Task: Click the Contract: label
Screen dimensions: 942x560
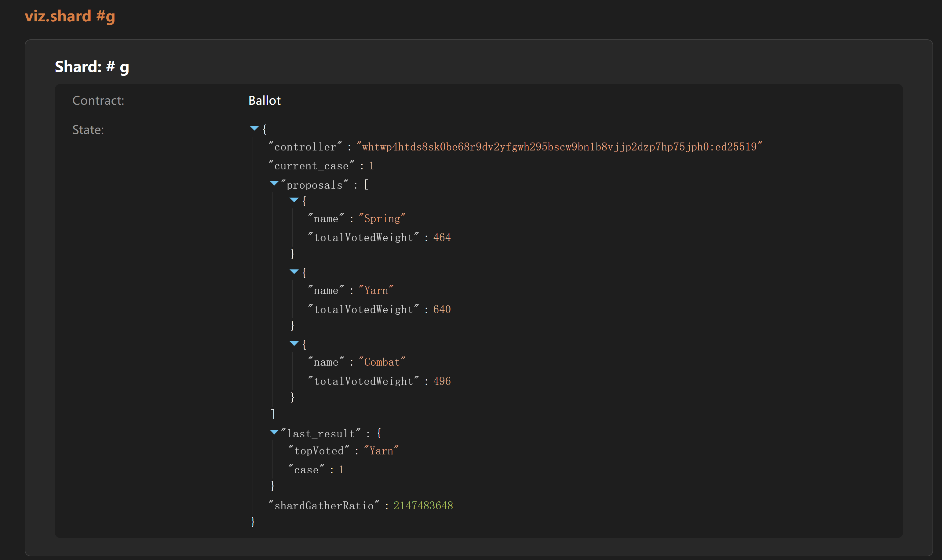Action: tap(98, 100)
